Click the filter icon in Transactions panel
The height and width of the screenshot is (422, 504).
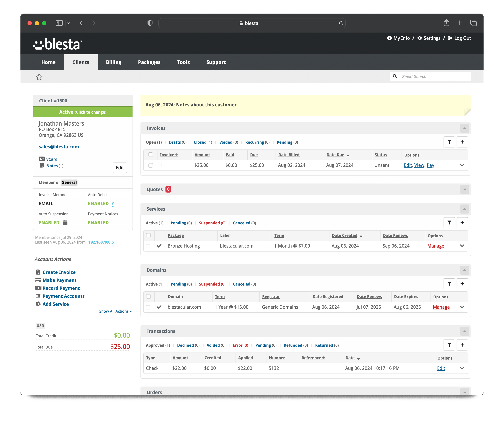point(449,345)
